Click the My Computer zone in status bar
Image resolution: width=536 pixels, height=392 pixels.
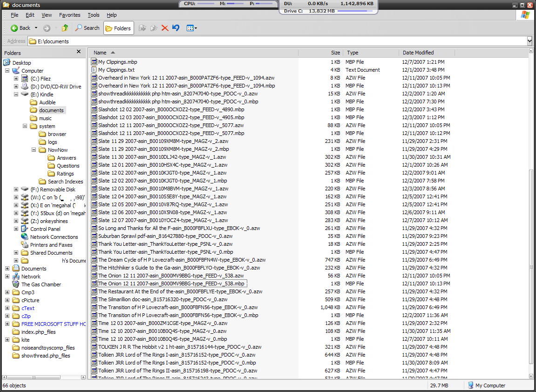487,385
